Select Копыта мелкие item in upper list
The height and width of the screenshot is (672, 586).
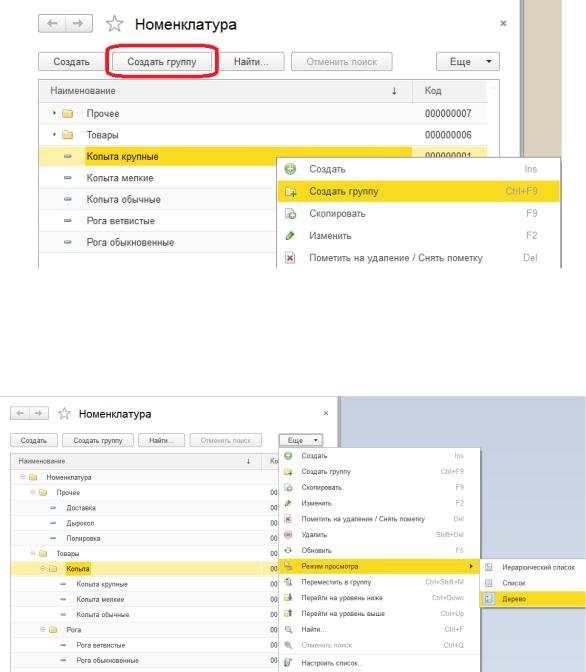[120, 178]
